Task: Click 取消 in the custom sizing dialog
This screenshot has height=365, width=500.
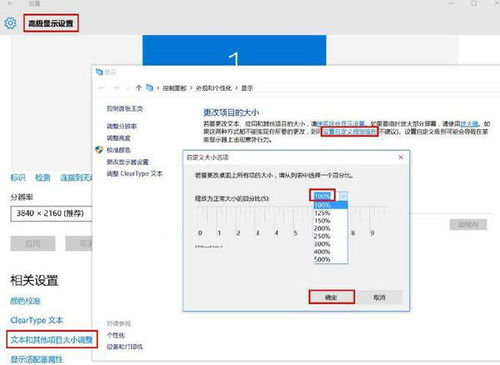Action: click(x=379, y=297)
